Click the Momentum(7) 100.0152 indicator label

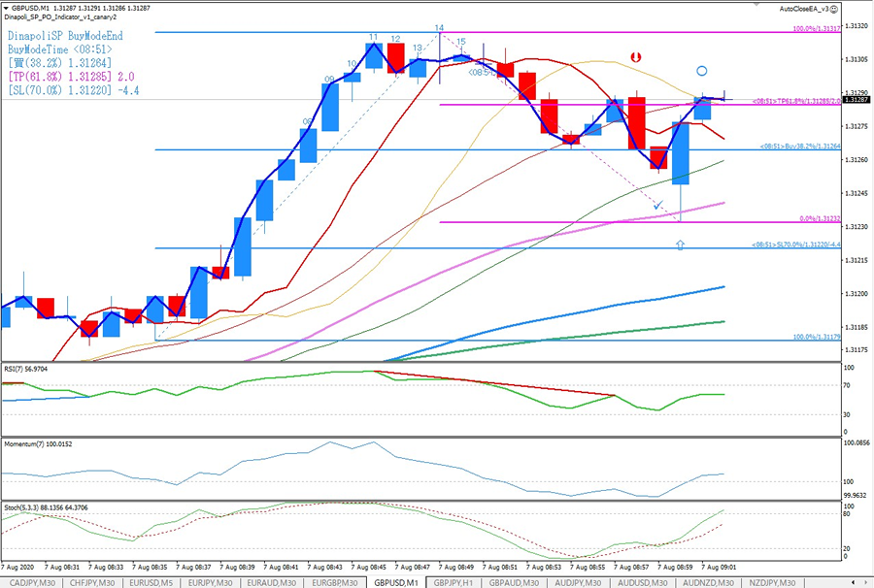pos(39,444)
